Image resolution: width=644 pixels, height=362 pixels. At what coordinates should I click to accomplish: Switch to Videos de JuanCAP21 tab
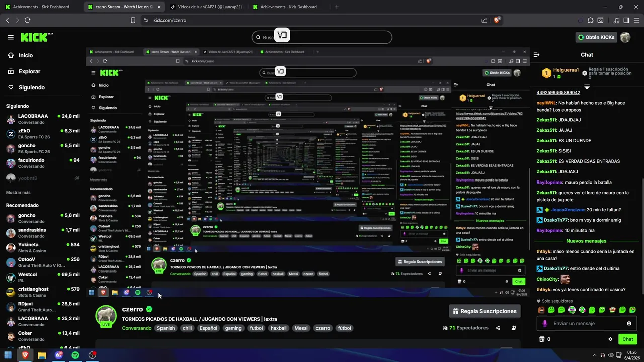[206, 7]
